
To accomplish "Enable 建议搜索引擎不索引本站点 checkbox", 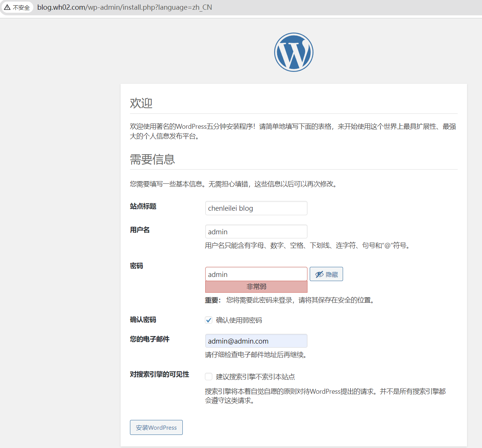I will (x=209, y=377).
